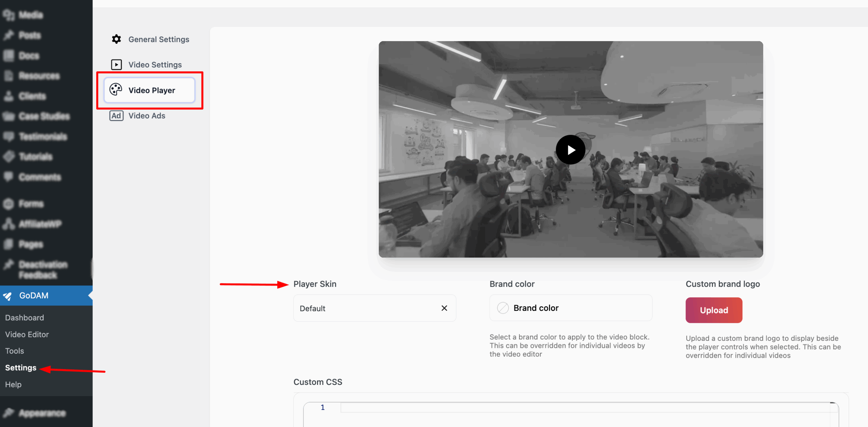Click the Appearance brush icon in sidebar

[8, 413]
